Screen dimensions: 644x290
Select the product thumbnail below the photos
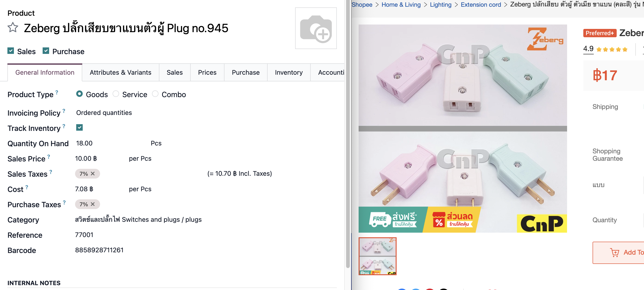[378, 256]
